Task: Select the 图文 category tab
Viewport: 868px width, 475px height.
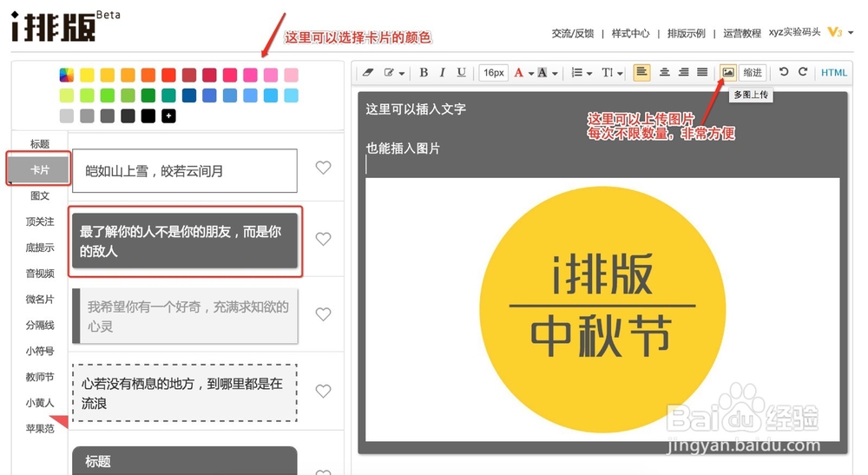Action: (x=40, y=195)
